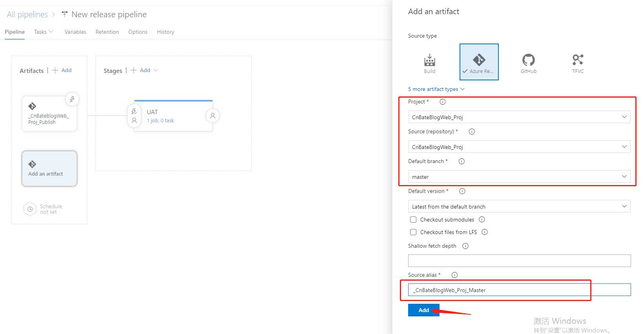The height and width of the screenshot is (334, 644).
Task: Open the Retention tab
Action: point(107,32)
